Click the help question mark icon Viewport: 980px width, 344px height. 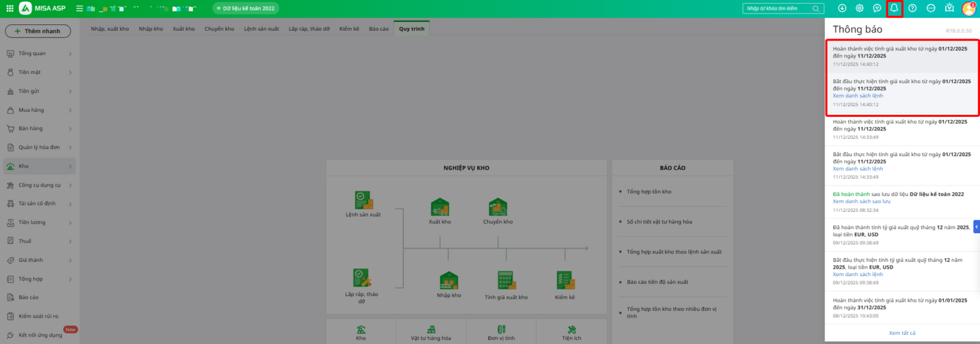(x=913, y=9)
